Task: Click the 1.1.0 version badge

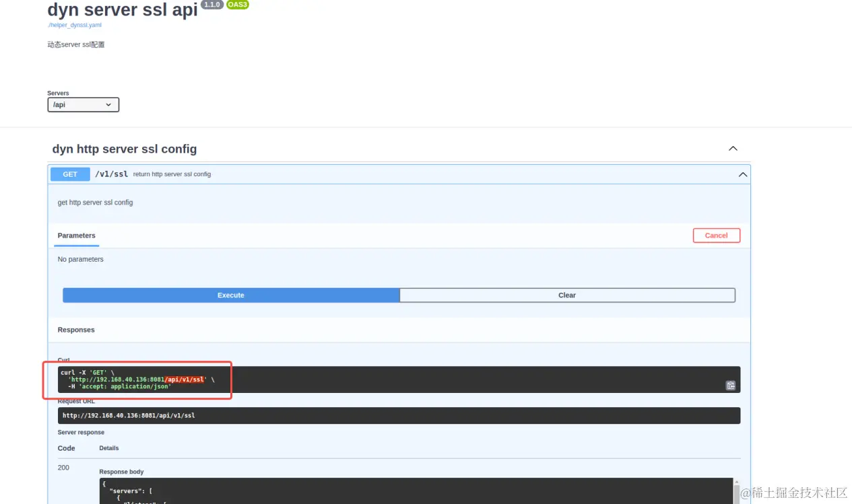Action: point(212,5)
